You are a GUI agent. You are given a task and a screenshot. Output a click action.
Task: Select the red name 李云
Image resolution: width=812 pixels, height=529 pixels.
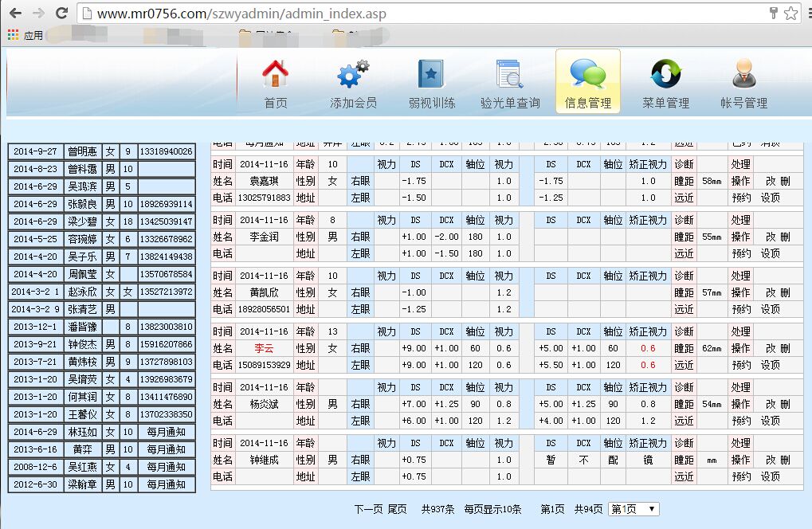(264, 348)
